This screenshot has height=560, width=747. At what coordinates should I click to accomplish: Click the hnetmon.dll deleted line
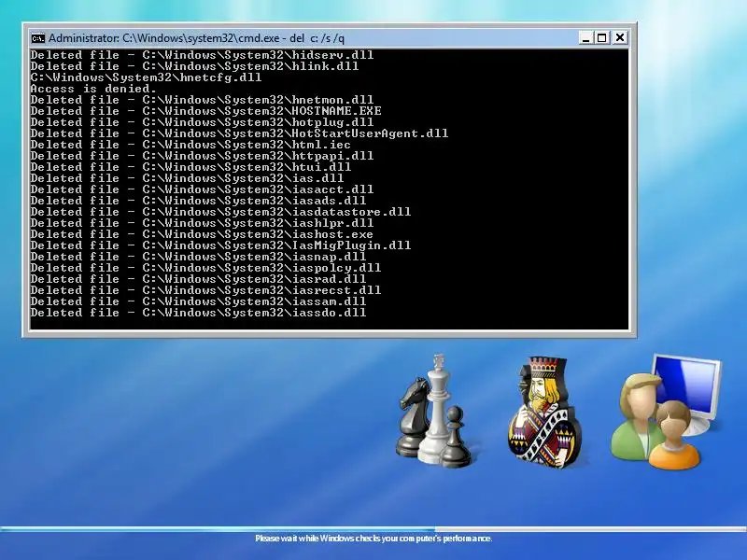point(202,100)
